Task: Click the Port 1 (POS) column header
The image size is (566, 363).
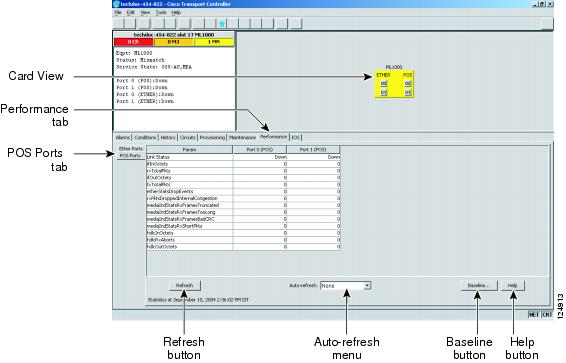Action: click(x=313, y=149)
